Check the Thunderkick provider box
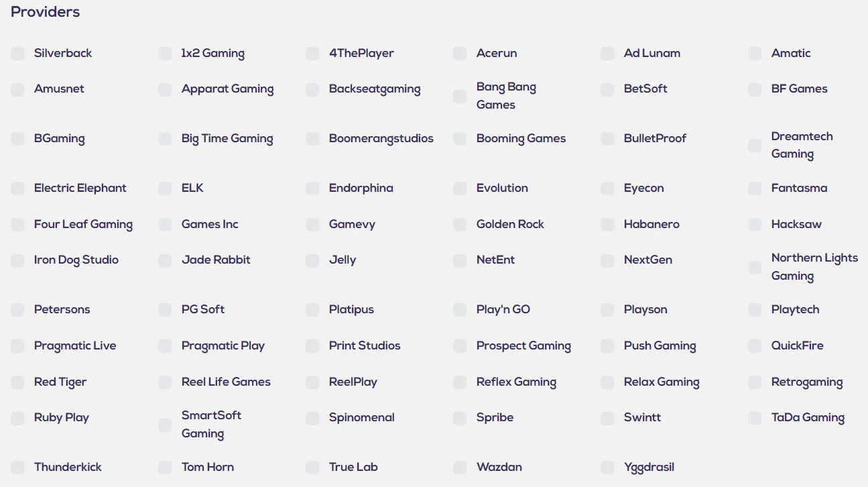 (17, 468)
